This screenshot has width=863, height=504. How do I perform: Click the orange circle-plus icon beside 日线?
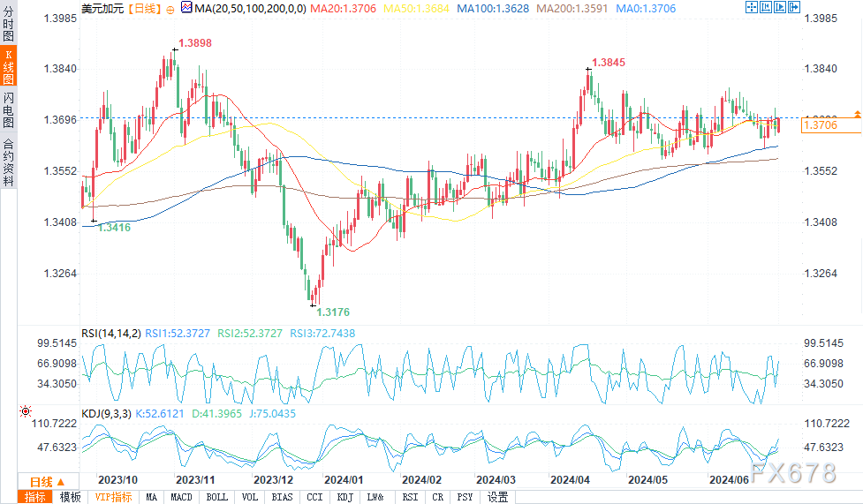(170, 10)
